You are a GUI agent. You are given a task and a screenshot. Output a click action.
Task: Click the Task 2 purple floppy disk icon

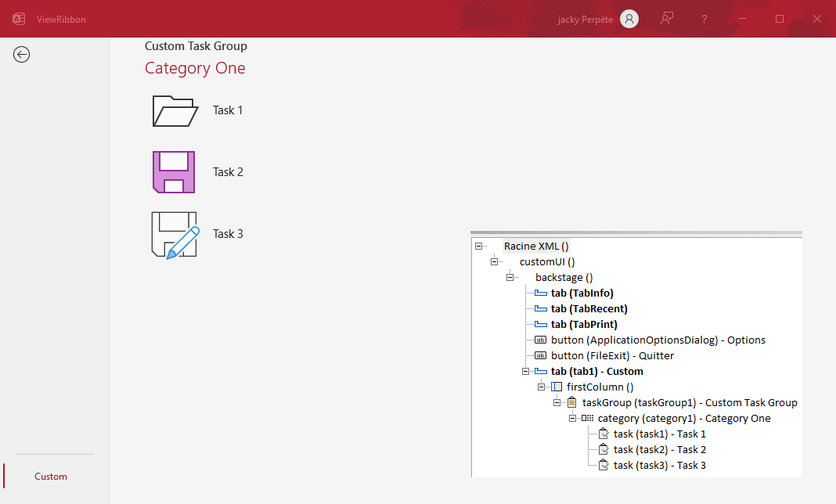coord(174,172)
